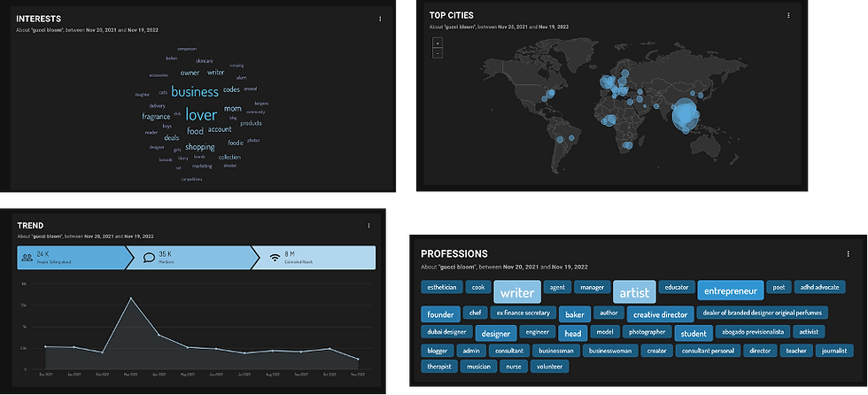868x395 pixels.
Task: Click the word 'skincare' in interests cloud
Action: 205,61
